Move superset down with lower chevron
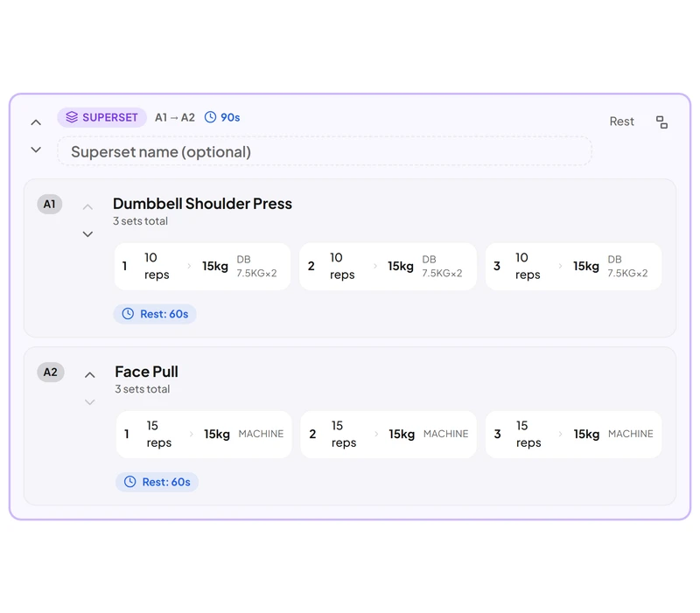Screen dimensions: 700x613 [36, 150]
